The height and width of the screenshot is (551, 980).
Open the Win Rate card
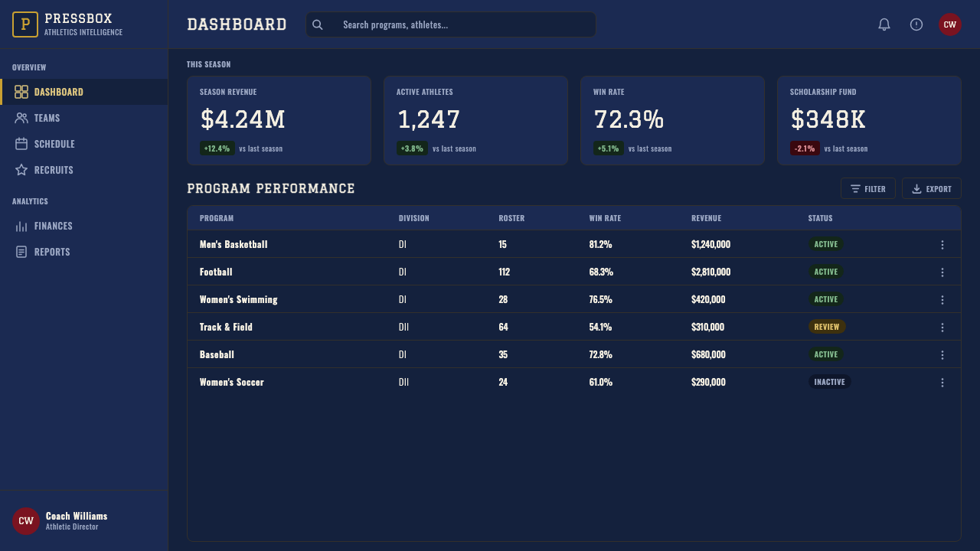pyautogui.click(x=673, y=120)
